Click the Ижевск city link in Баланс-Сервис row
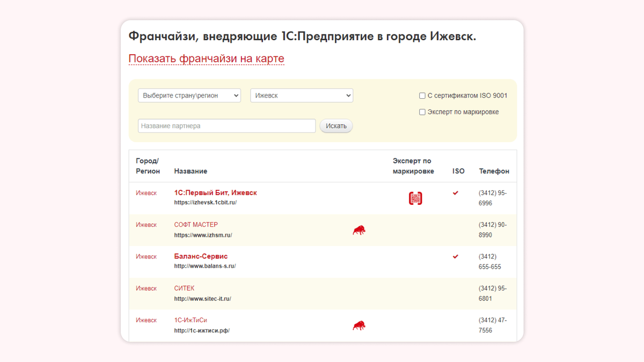The height and width of the screenshot is (362, 644). pyautogui.click(x=146, y=256)
